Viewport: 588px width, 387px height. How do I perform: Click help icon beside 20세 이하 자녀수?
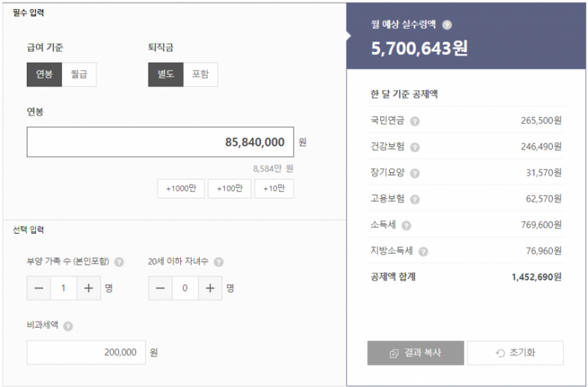pyautogui.click(x=218, y=262)
